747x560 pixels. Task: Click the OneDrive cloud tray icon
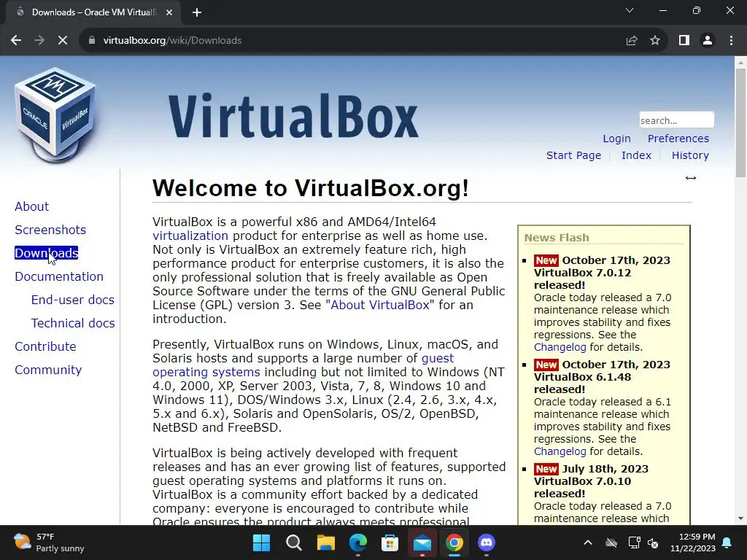(x=611, y=542)
